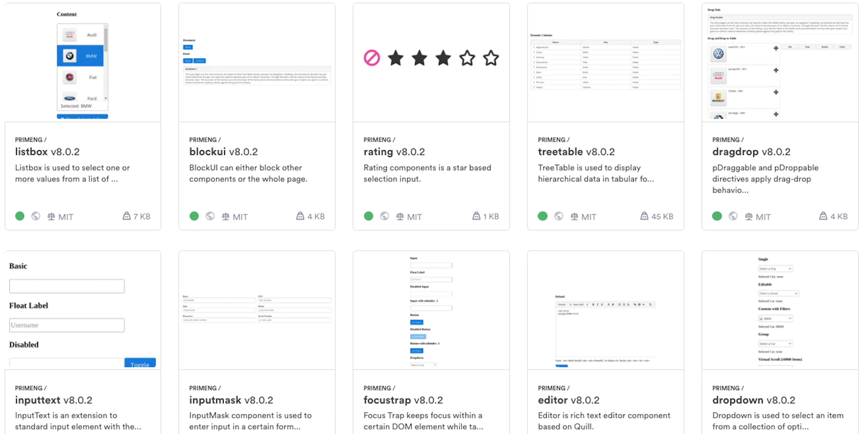Click the 45 KB size label on treetable card
This screenshot has height=434, width=868.
coord(662,216)
